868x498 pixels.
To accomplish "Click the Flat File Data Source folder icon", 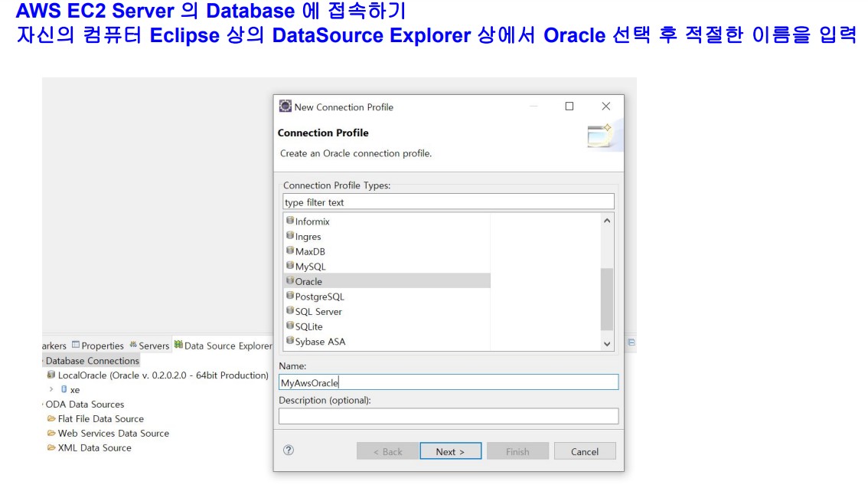I will 51,418.
